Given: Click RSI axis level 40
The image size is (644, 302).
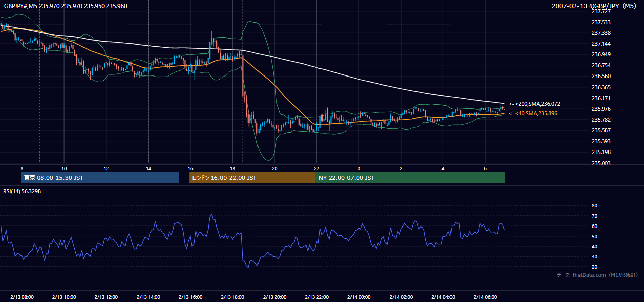Looking at the screenshot, I should click(x=594, y=246).
